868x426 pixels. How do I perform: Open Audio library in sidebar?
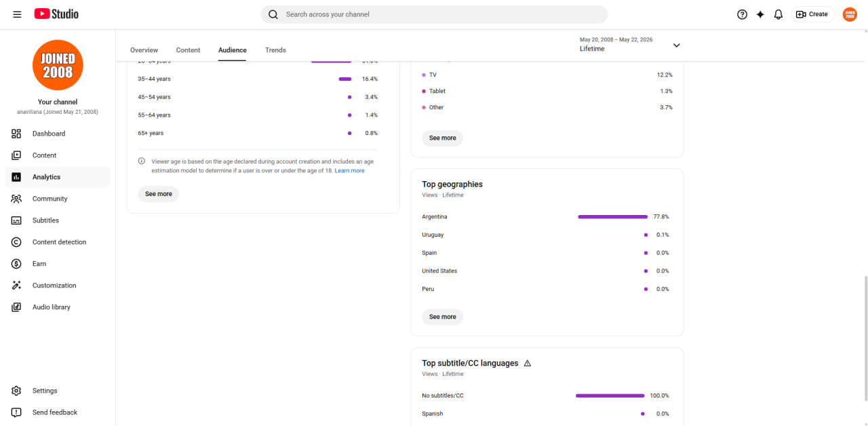pos(58,307)
